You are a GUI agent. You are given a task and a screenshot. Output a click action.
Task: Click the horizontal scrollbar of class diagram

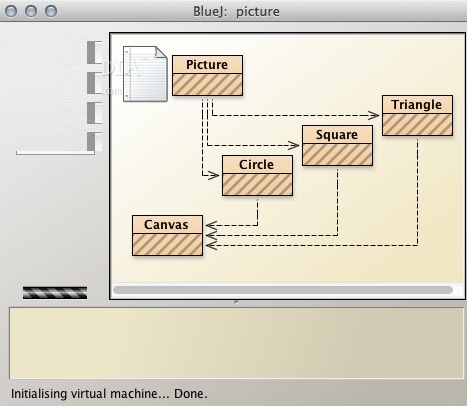click(x=283, y=290)
